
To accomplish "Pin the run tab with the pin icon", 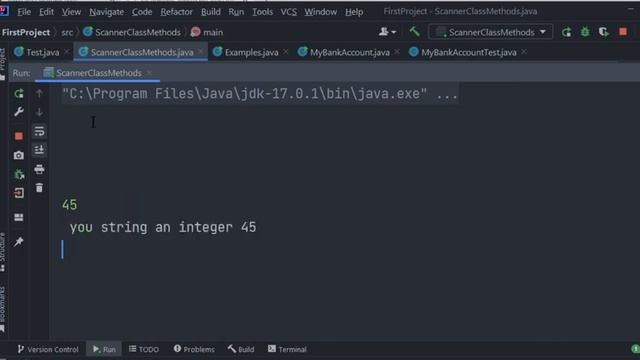I will point(19,242).
